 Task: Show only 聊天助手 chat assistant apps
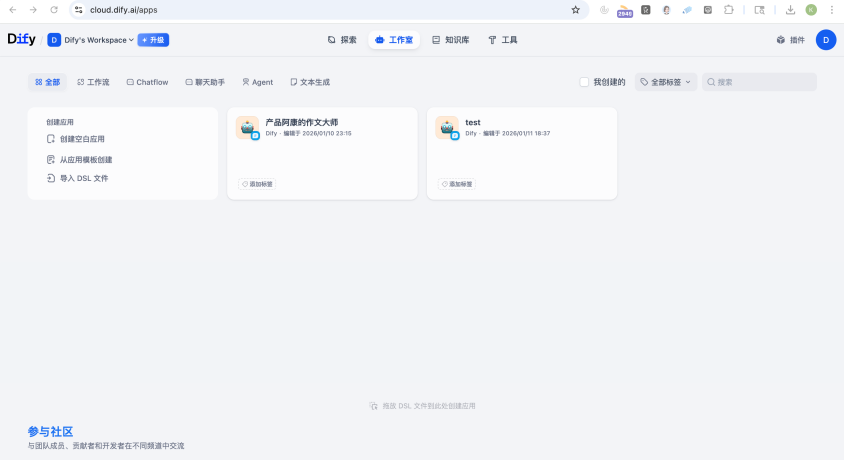tap(205, 82)
